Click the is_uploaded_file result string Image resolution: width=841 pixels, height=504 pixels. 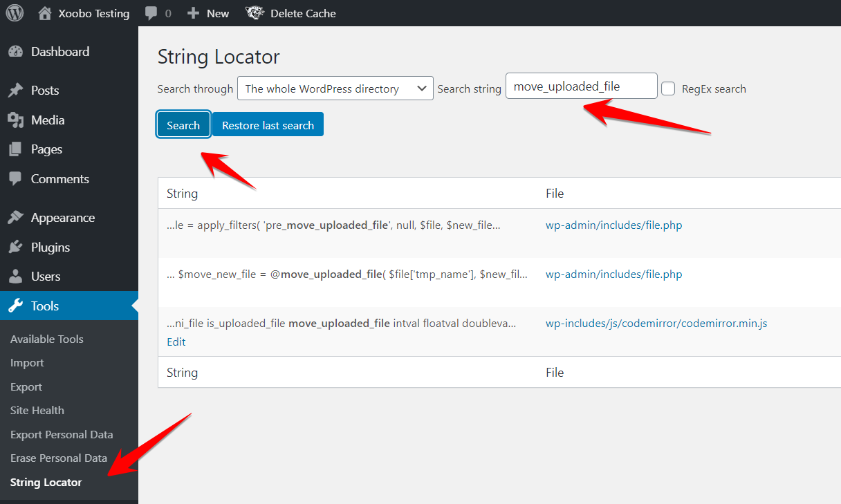pyautogui.click(x=342, y=324)
